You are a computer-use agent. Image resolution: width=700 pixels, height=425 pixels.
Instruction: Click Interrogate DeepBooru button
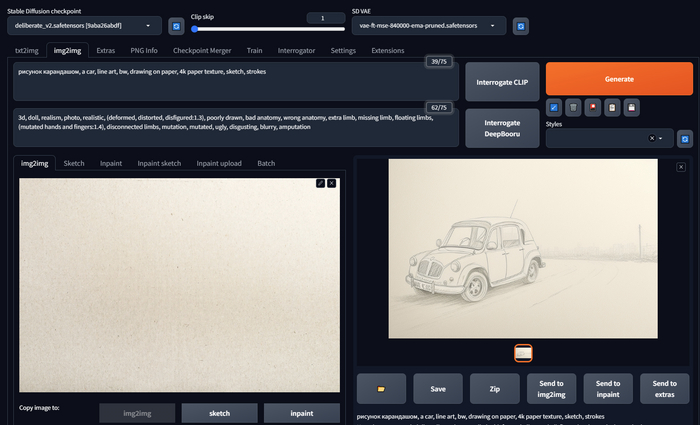[502, 128]
